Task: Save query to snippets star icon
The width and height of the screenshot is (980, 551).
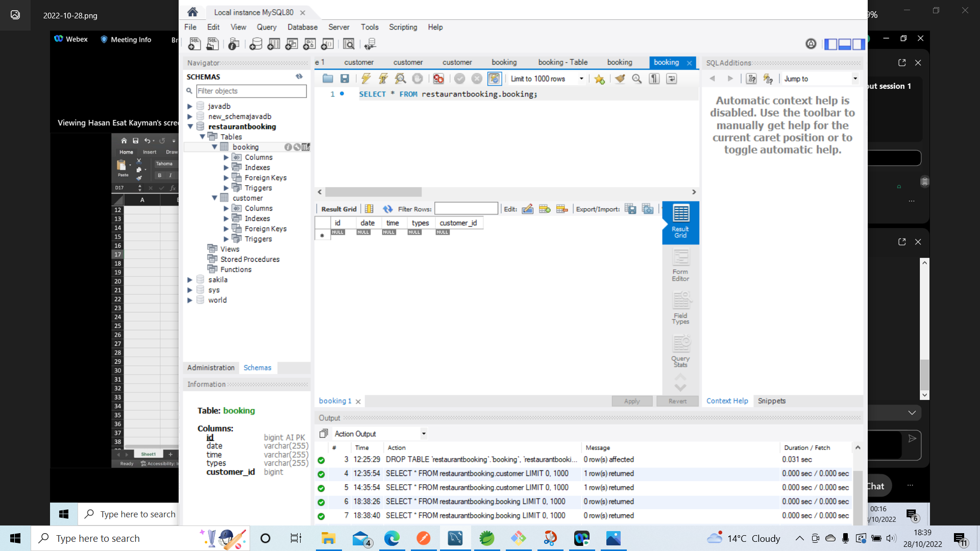Action: coord(600,79)
